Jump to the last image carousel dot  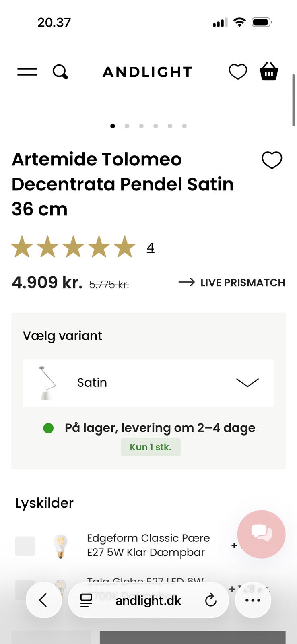click(184, 126)
